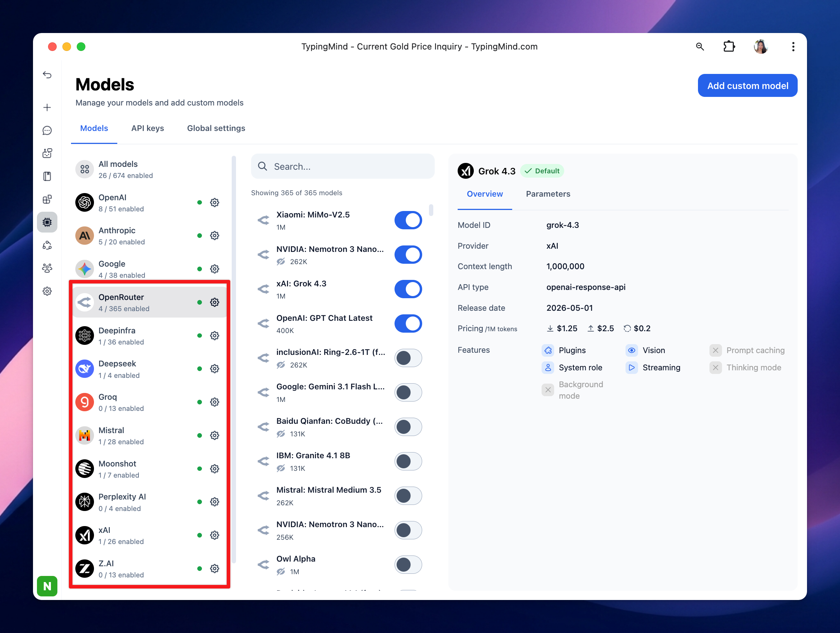The image size is (840, 633).
Task: Click the model list scrollbar thumb
Action: (431, 210)
